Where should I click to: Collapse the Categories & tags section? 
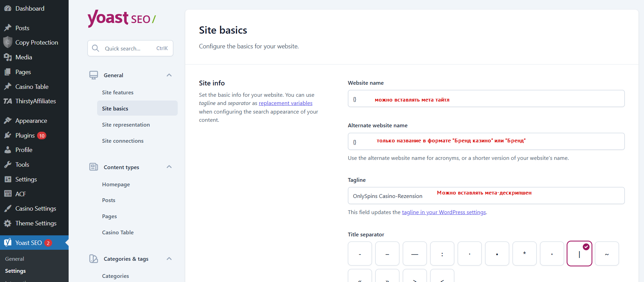click(169, 259)
